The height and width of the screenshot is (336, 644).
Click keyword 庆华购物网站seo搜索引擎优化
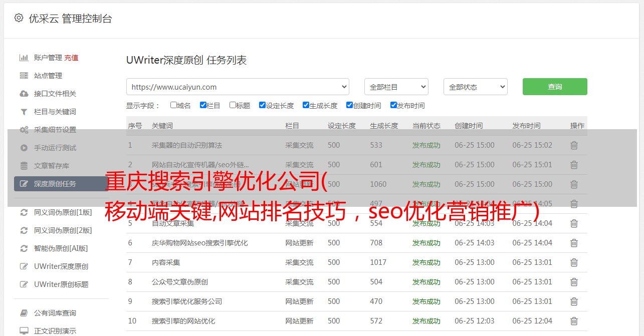click(200, 243)
